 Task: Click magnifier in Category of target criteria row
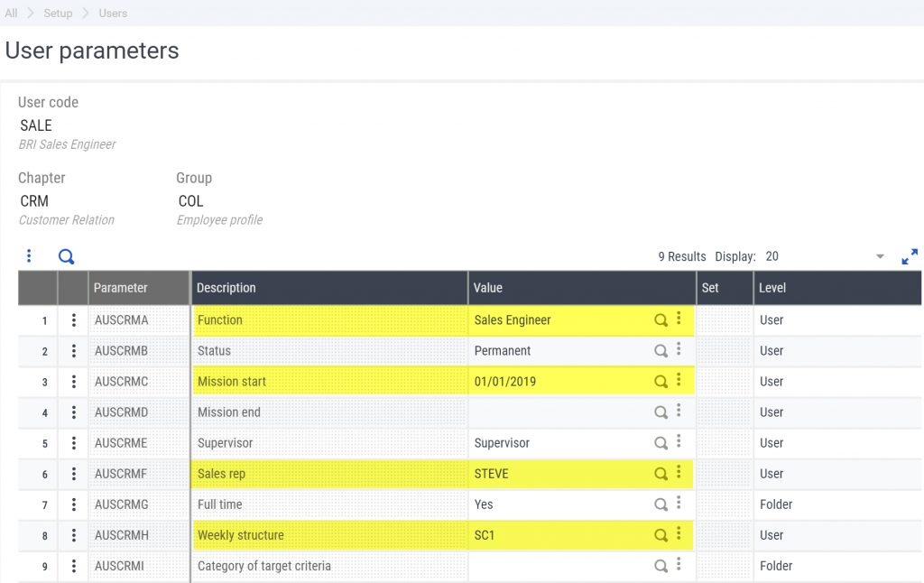point(661,566)
